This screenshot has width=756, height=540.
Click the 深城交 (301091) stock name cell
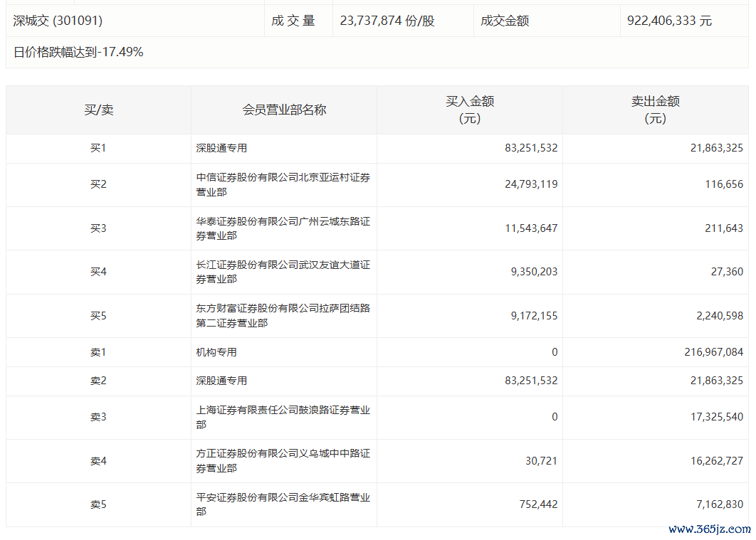(58, 21)
